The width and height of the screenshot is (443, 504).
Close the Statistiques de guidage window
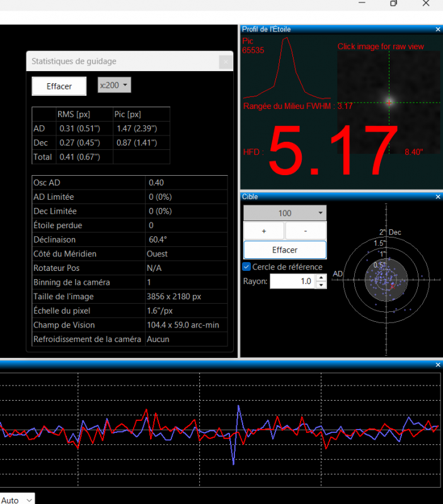point(226,62)
